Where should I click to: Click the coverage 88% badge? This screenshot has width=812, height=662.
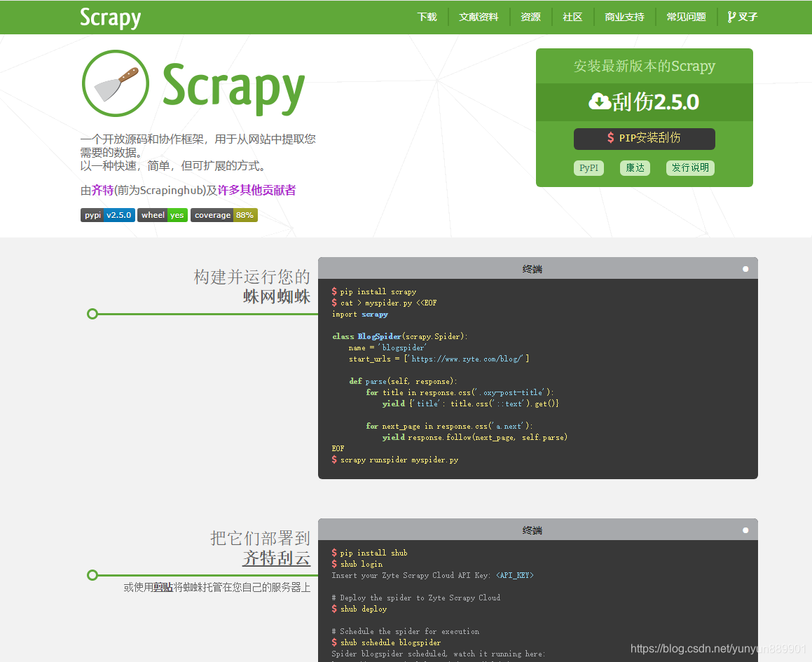pyautogui.click(x=223, y=215)
